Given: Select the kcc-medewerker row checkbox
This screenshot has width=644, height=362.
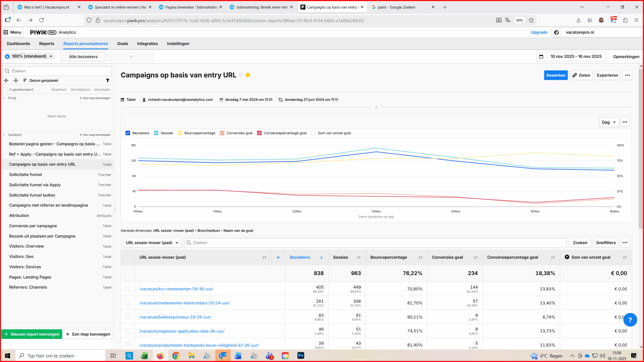Looking at the screenshot, I should tap(128, 289).
